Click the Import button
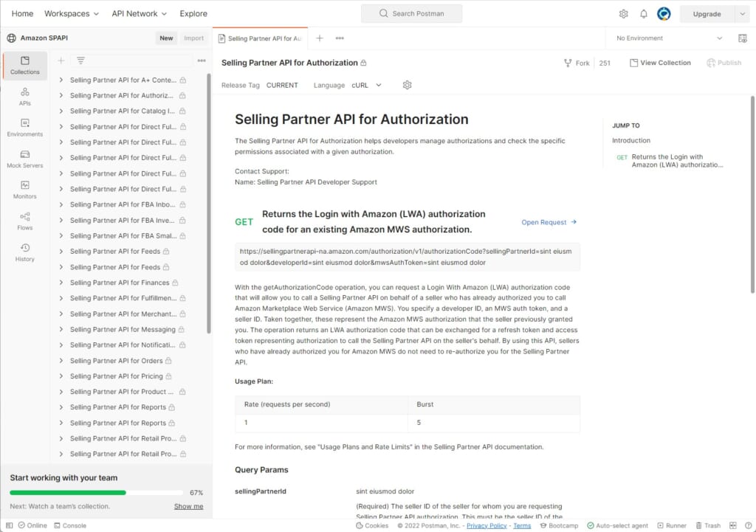 point(194,38)
